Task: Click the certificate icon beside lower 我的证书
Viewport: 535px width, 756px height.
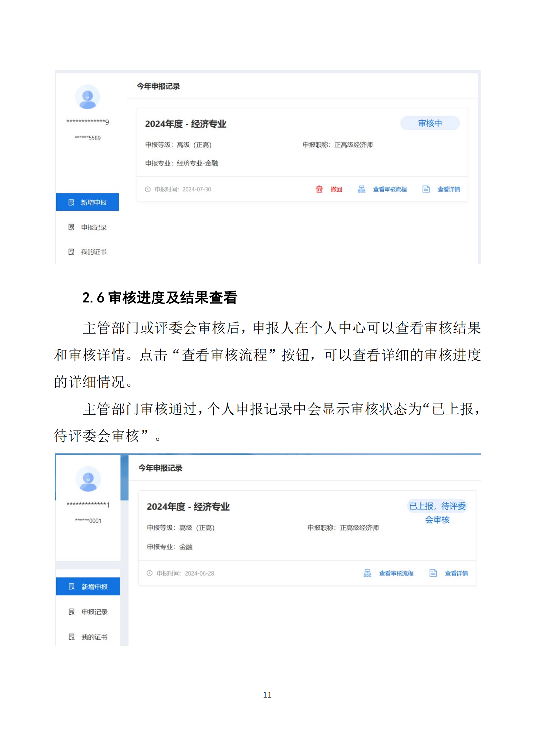Action: tap(71, 637)
